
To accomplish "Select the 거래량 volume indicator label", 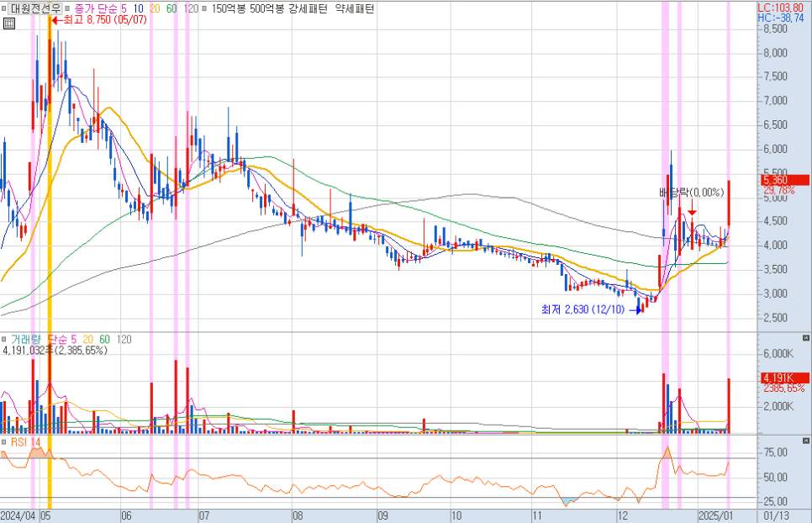I will [25, 340].
